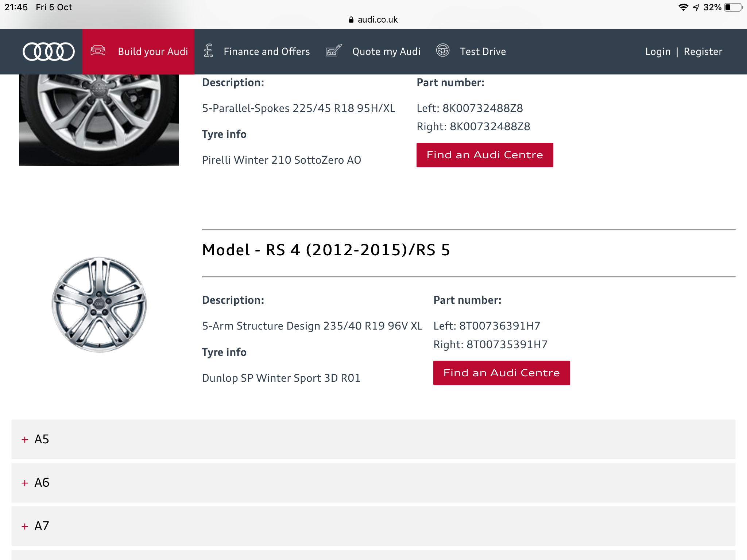Image resolution: width=747 pixels, height=560 pixels.
Task: Open the Build your Audi menu
Action: click(x=138, y=51)
